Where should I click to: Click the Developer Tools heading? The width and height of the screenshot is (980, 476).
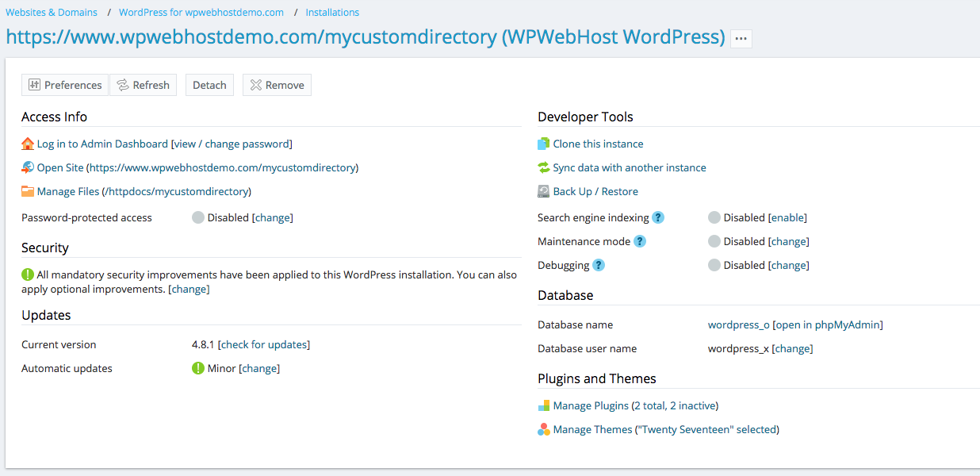(x=585, y=117)
